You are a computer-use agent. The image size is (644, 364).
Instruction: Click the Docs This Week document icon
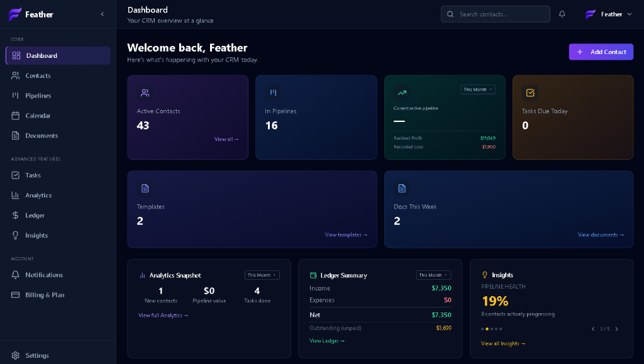point(402,189)
